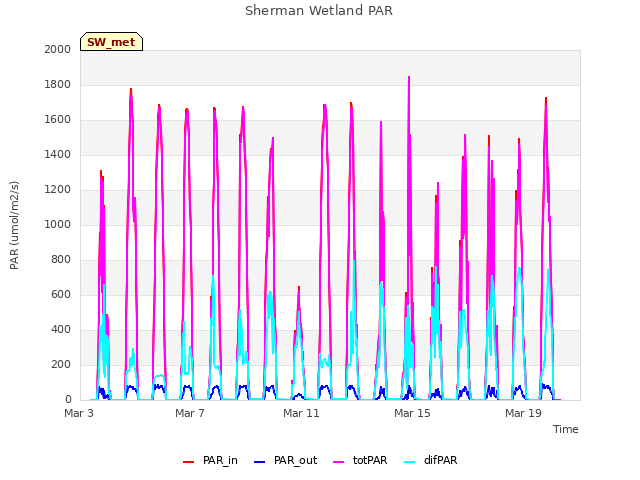Toggle the difPAR series in legend
Image resolution: width=640 pixels, height=480 pixels.
[x=431, y=460]
